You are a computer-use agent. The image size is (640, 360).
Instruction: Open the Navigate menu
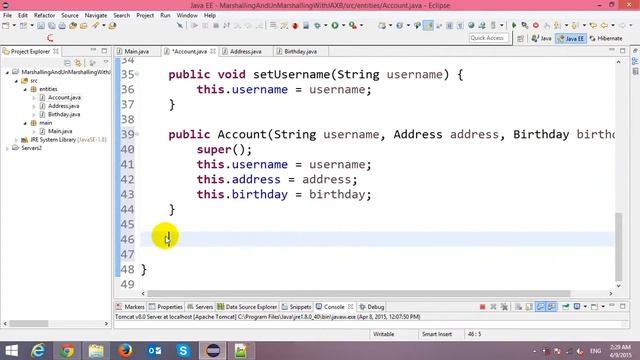(x=96, y=16)
